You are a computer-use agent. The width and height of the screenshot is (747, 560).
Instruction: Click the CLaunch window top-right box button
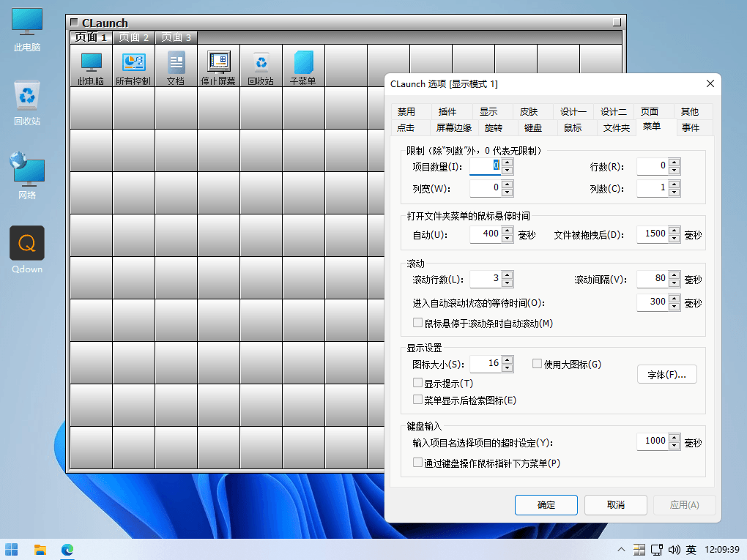pyautogui.click(x=617, y=22)
